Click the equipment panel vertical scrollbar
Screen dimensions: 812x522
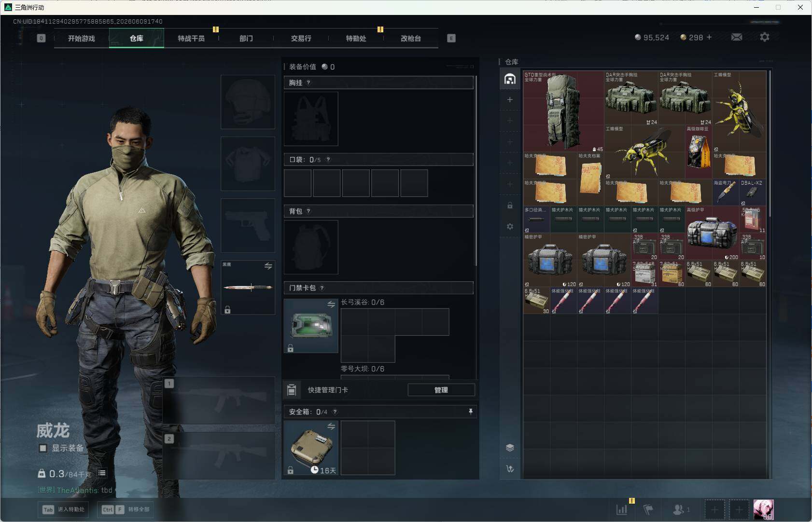pyautogui.click(x=476, y=170)
